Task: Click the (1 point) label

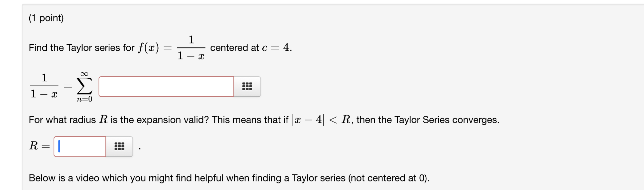Action: click(46, 17)
